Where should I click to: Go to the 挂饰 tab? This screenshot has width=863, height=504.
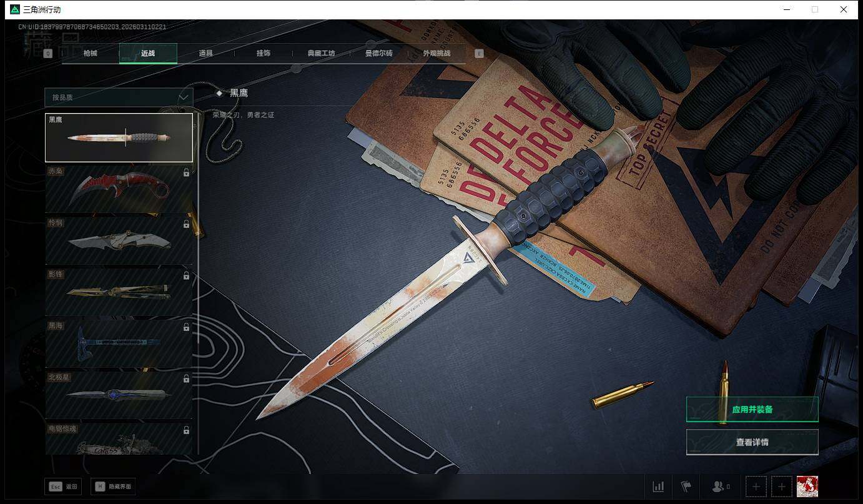[264, 54]
